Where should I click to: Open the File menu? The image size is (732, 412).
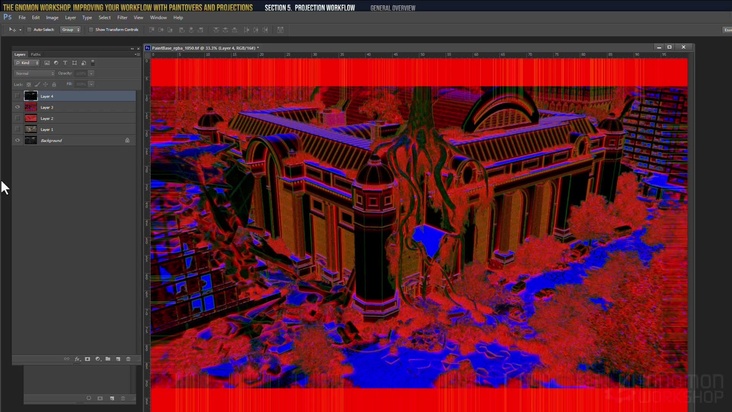click(x=22, y=18)
